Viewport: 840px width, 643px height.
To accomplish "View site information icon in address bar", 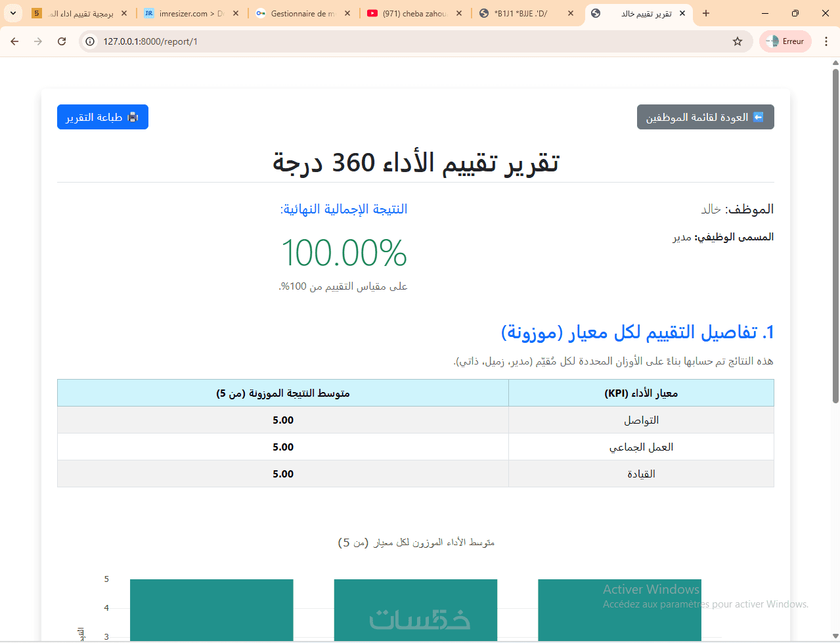I will coord(91,41).
